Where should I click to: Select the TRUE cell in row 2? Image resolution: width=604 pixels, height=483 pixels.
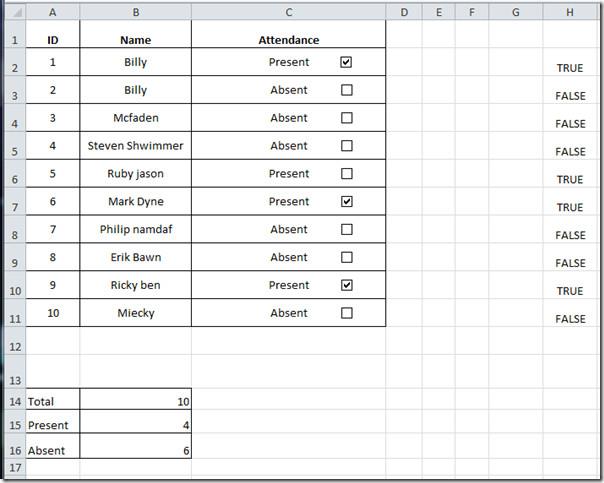[x=569, y=67]
